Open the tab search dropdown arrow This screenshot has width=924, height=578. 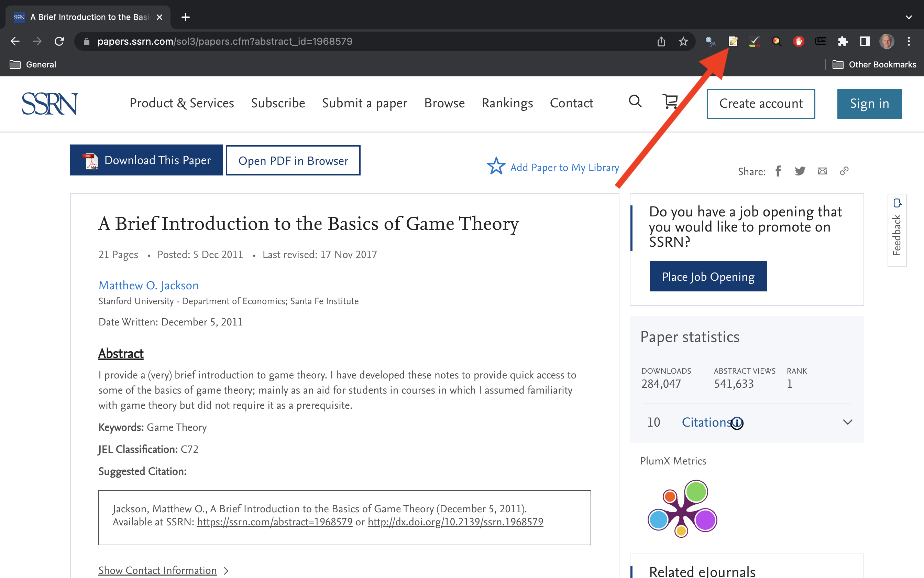click(x=909, y=17)
